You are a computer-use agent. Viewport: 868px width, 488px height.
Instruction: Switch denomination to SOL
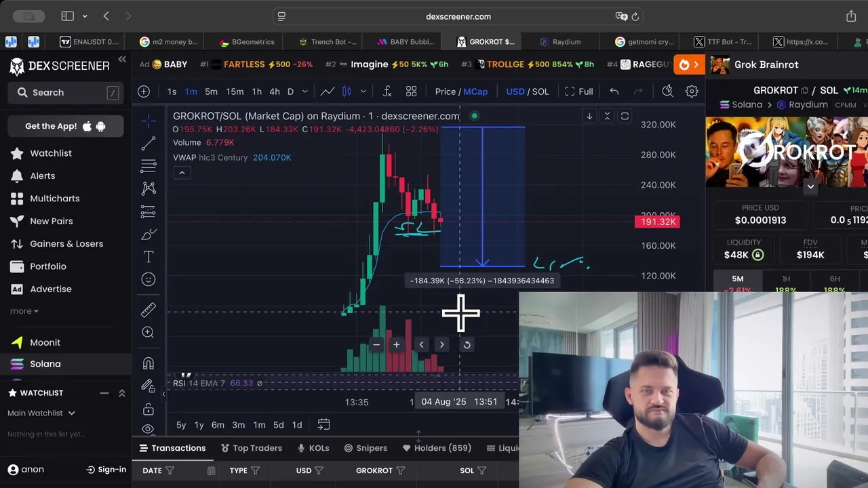(540, 91)
